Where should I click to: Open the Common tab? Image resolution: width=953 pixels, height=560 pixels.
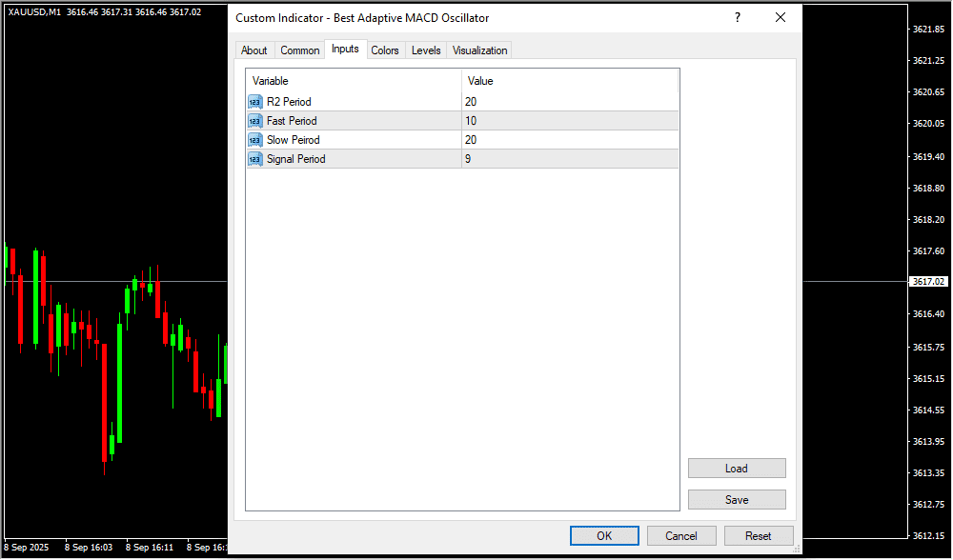click(x=300, y=50)
